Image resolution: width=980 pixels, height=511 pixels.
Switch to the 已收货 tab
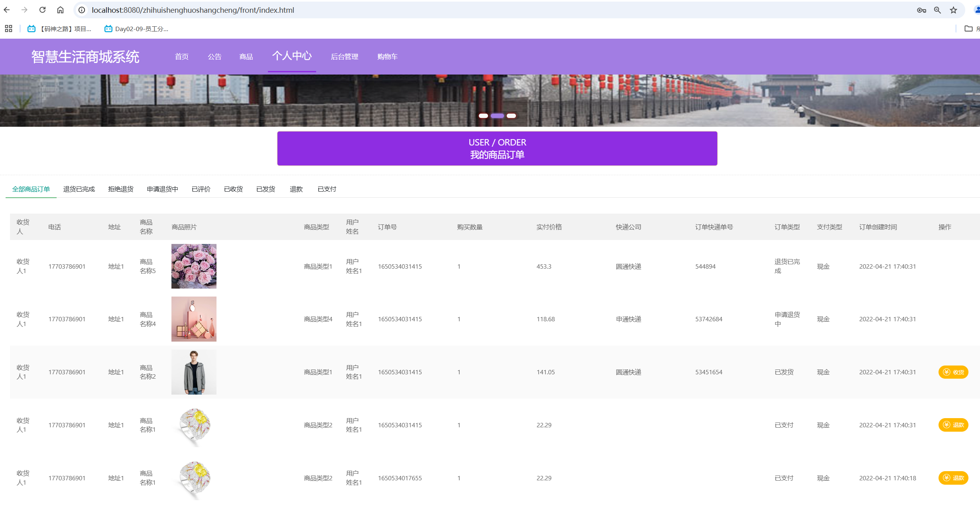(x=233, y=189)
